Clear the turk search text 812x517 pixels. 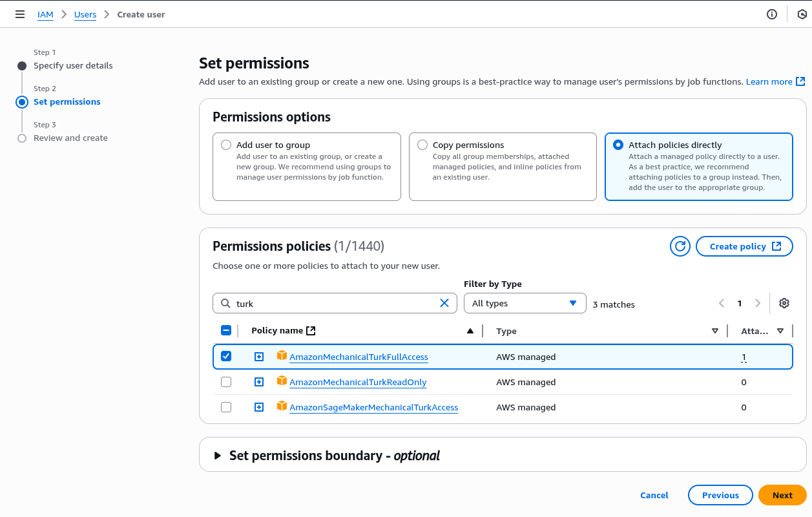coord(444,303)
